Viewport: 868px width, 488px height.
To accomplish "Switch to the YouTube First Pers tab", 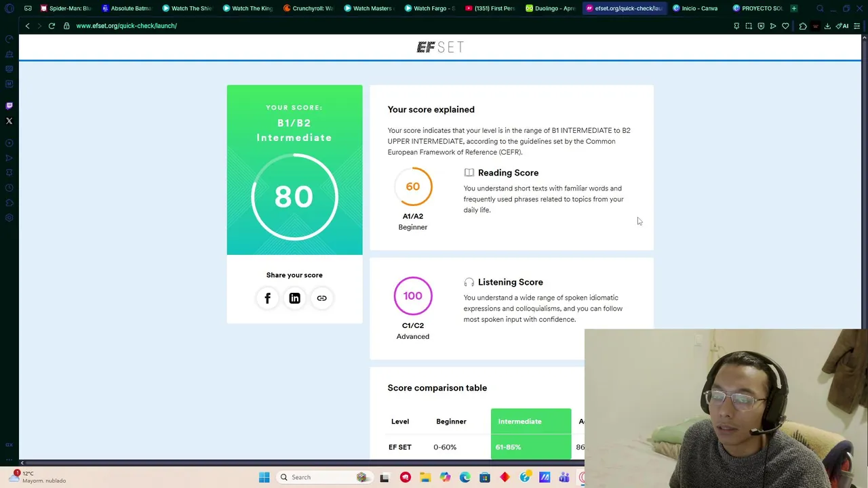I will pyautogui.click(x=490, y=8).
